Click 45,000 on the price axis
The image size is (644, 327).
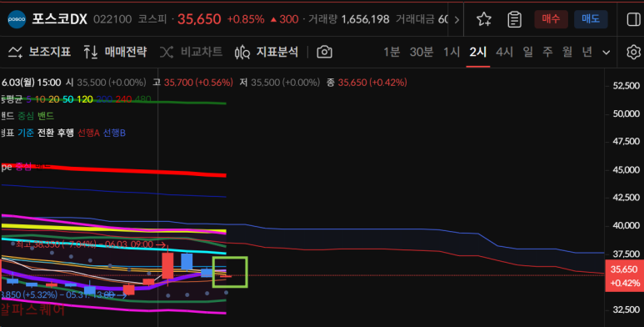[x=626, y=169]
